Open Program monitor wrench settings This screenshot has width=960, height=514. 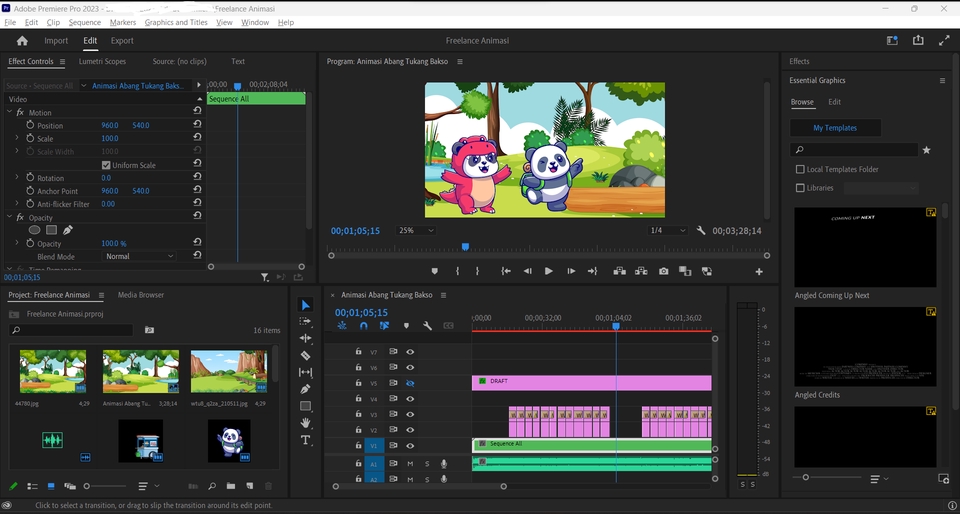click(x=701, y=231)
